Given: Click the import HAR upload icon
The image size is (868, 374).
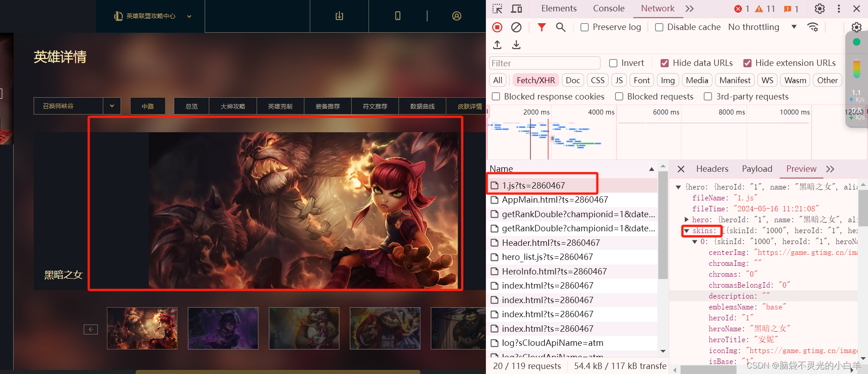Looking at the screenshot, I should click(x=497, y=45).
